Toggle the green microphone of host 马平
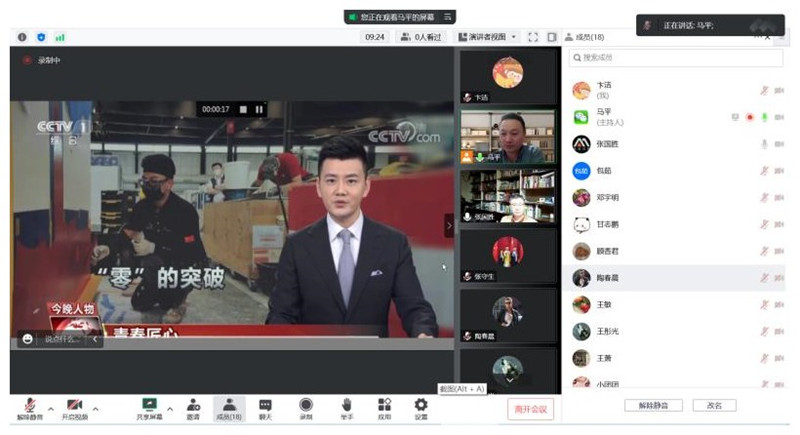 pyautogui.click(x=764, y=117)
